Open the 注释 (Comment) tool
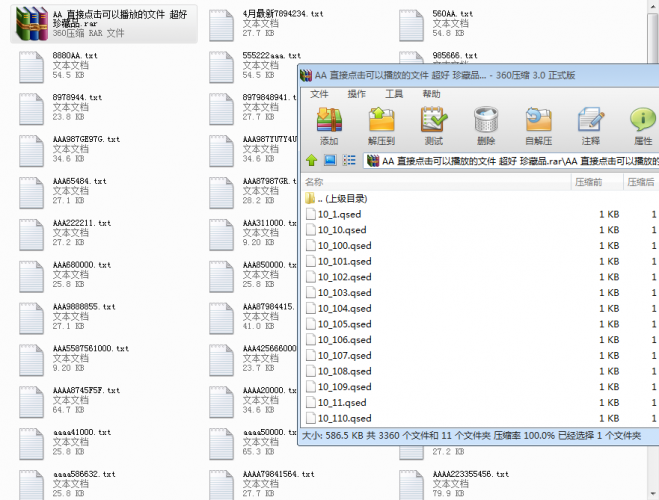 click(x=591, y=125)
